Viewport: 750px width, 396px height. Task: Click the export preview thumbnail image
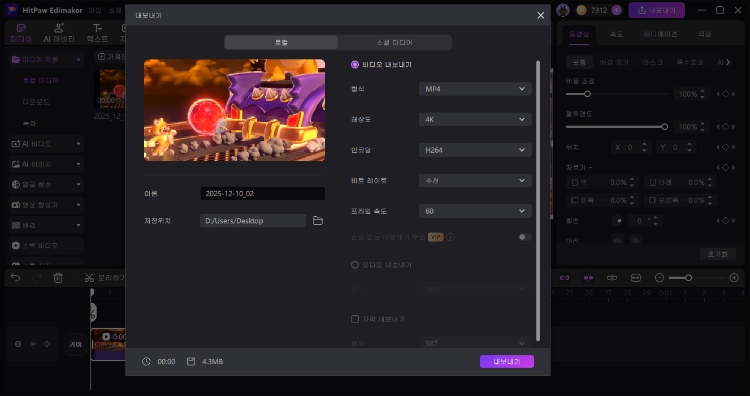pos(234,110)
